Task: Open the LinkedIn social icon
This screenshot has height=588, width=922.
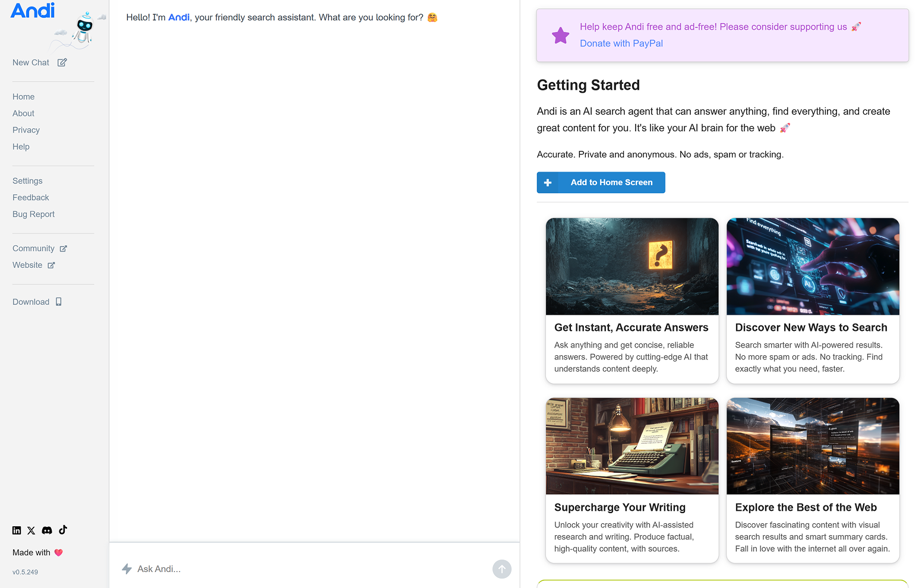Action: point(17,530)
